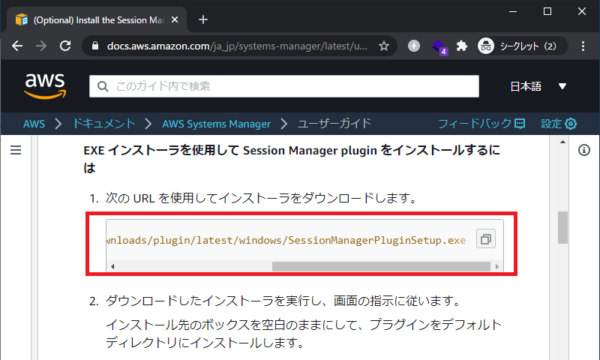
Task: Bookmark this page with the star icon
Action: (x=383, y=46)
